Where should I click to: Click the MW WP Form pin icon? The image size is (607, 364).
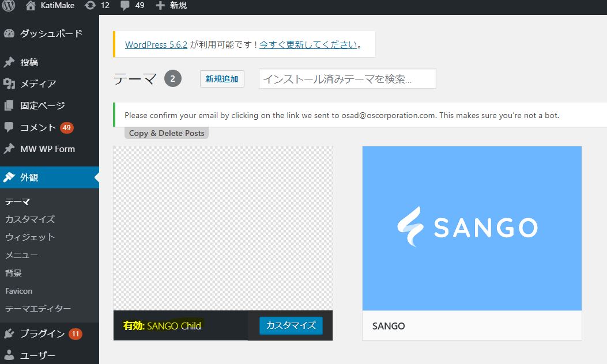[x=9, y=149]
